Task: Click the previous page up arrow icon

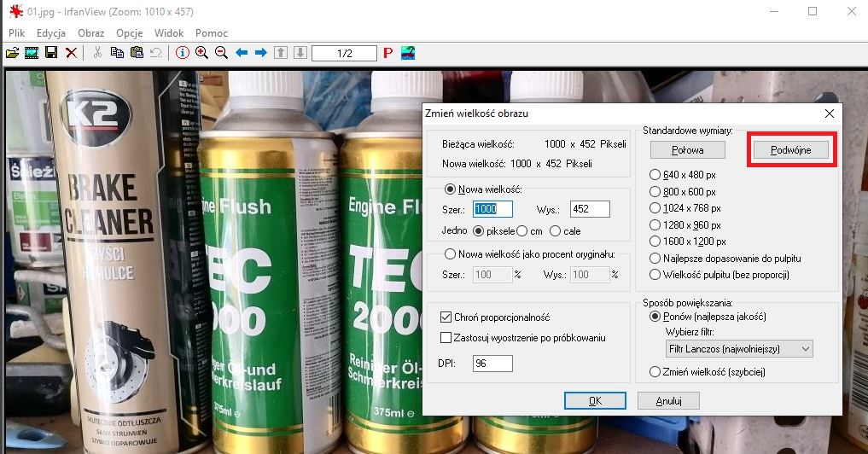Action: click(x=281, y=53)
